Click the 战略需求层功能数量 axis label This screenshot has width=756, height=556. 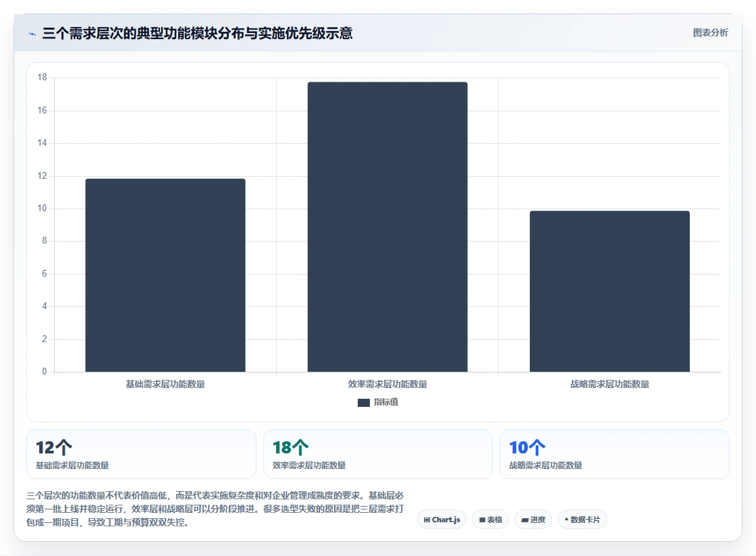click(610, 384)
